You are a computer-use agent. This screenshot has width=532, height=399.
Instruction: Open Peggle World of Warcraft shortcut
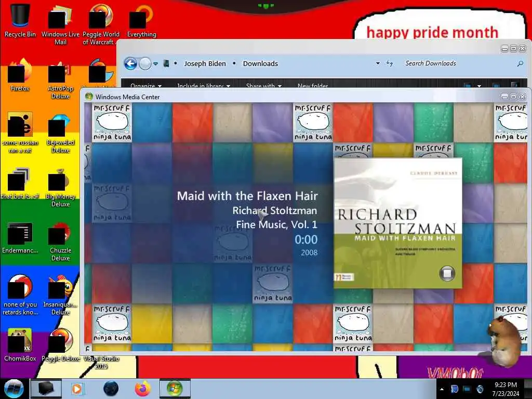[x=101, y=24]
